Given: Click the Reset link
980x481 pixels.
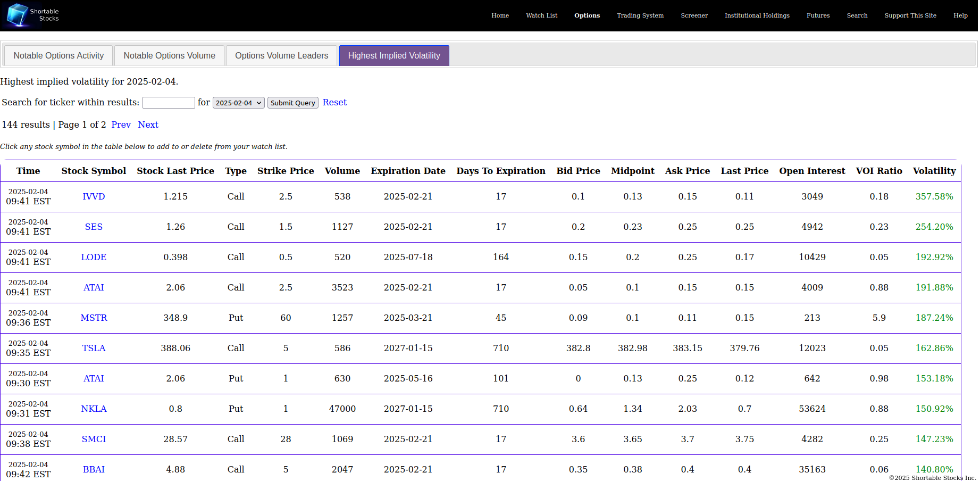Looking at the screenshot, I should [334, 102].
